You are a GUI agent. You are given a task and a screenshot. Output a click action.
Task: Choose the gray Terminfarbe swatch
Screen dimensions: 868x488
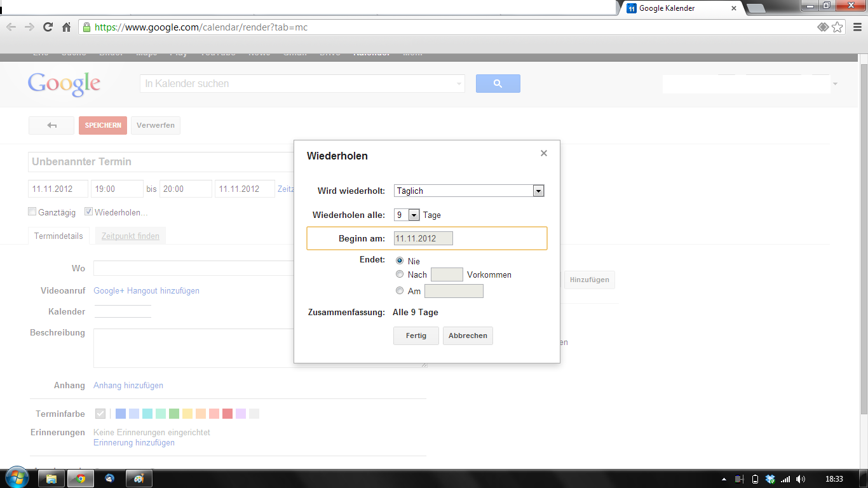point(254,414)
